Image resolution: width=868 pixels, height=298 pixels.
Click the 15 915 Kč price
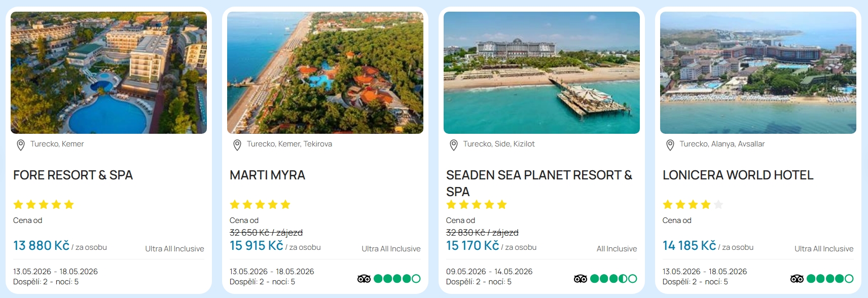pyautogui.click(x=256, y=246)
